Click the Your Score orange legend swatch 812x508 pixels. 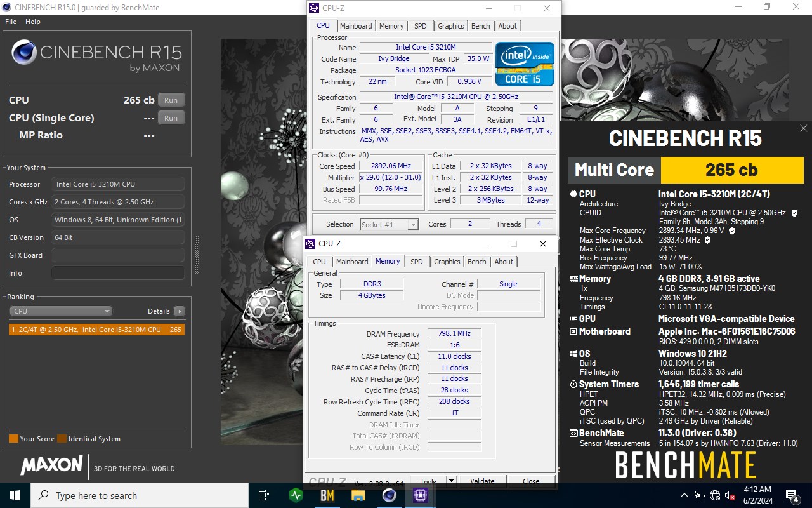[x=13, y=439]
